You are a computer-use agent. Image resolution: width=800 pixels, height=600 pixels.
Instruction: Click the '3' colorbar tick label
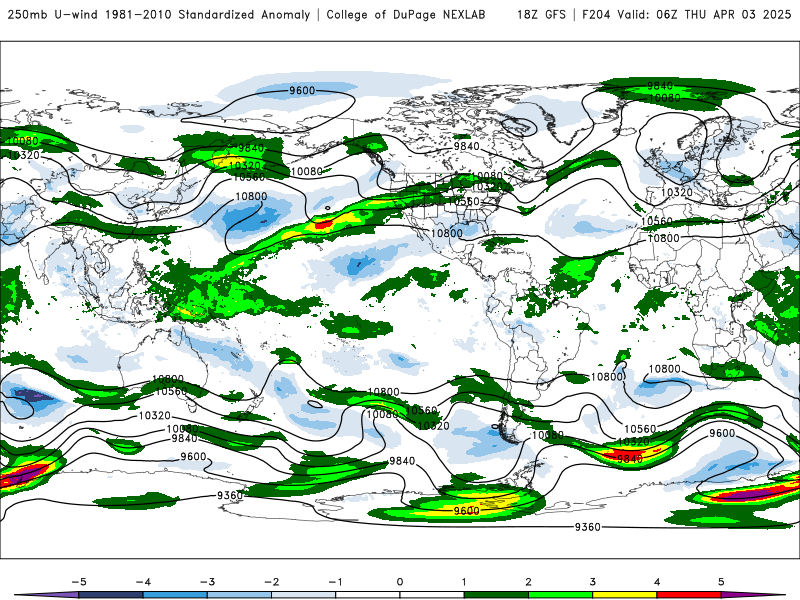tap(593, 582)
